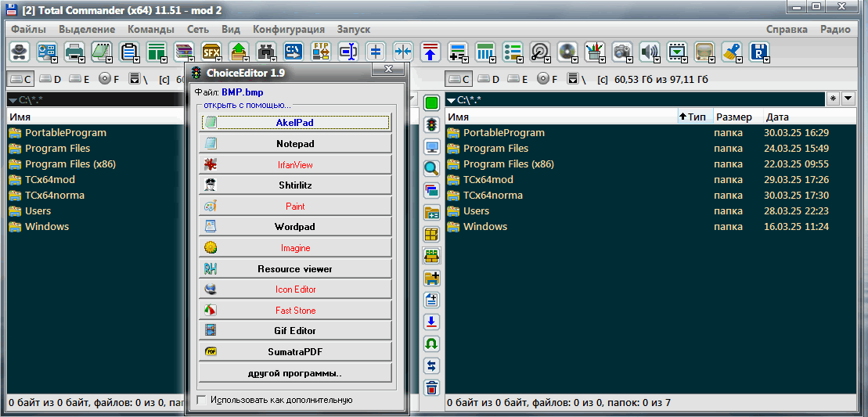Click the green U-turn arrow icon

(432, 343)
